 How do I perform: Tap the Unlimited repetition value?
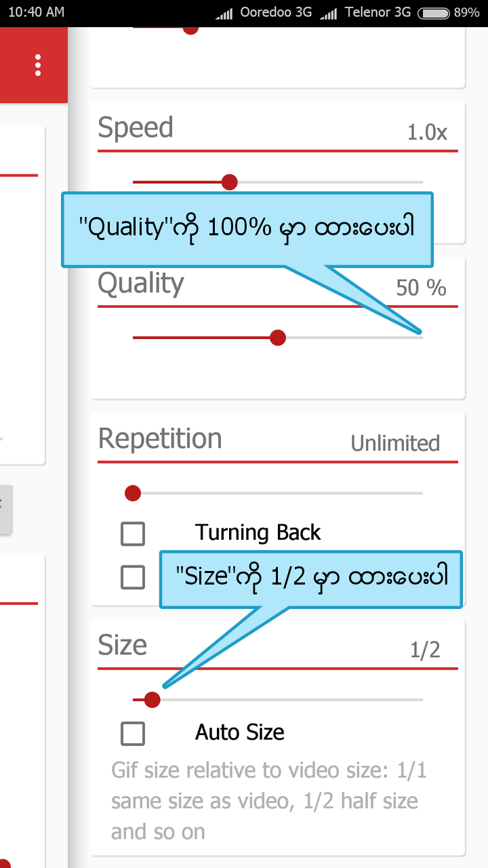tap(395, 443)
